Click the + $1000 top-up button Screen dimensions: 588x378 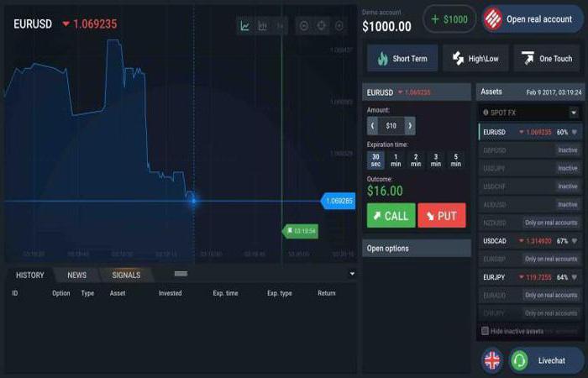tap(449, 19)
